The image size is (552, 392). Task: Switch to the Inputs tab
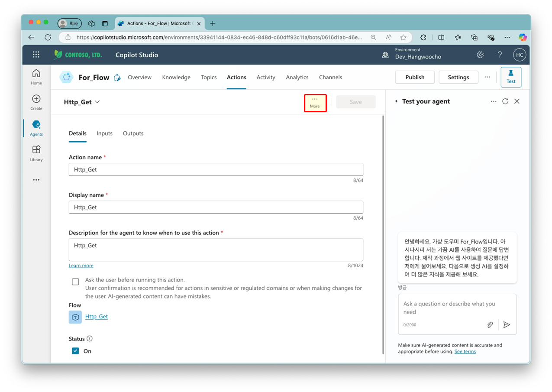tap(104, 133)
